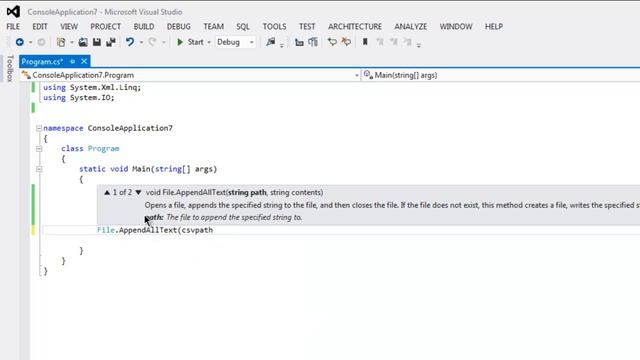Open the Navigate Backward history dropdown arrow
Viewport: 640px width, 360px height.
[30, 42]
